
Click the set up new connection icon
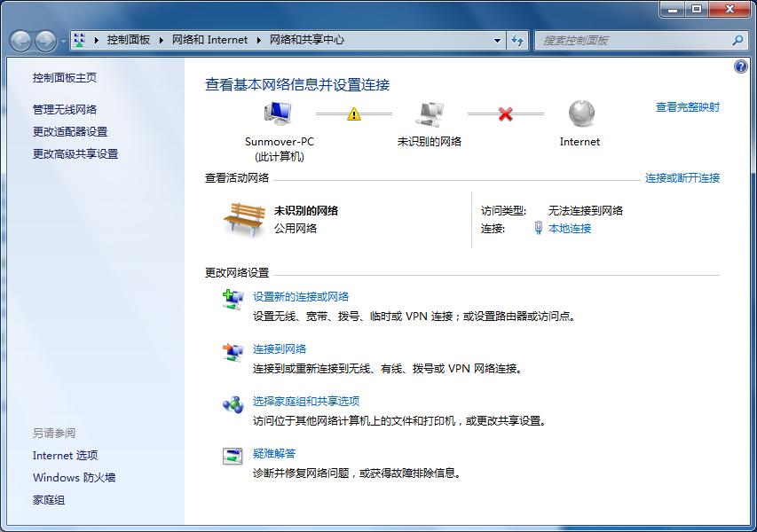tap(233, 299)
